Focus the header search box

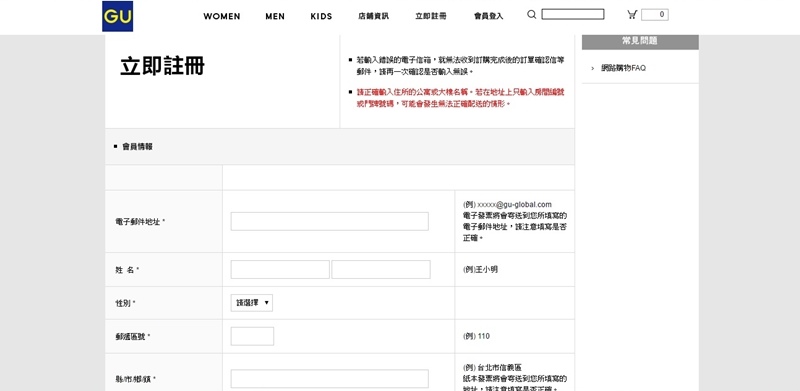[572, 14]
